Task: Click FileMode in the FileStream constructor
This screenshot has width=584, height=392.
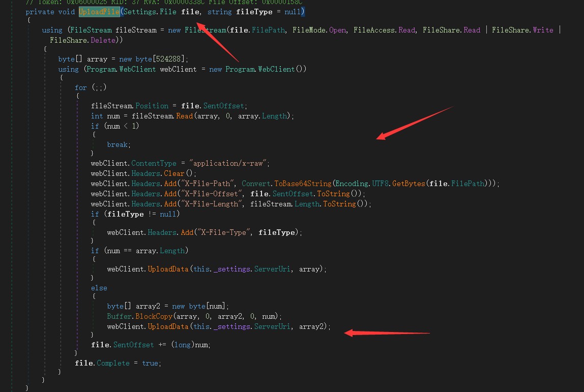Action: point(312,30)
